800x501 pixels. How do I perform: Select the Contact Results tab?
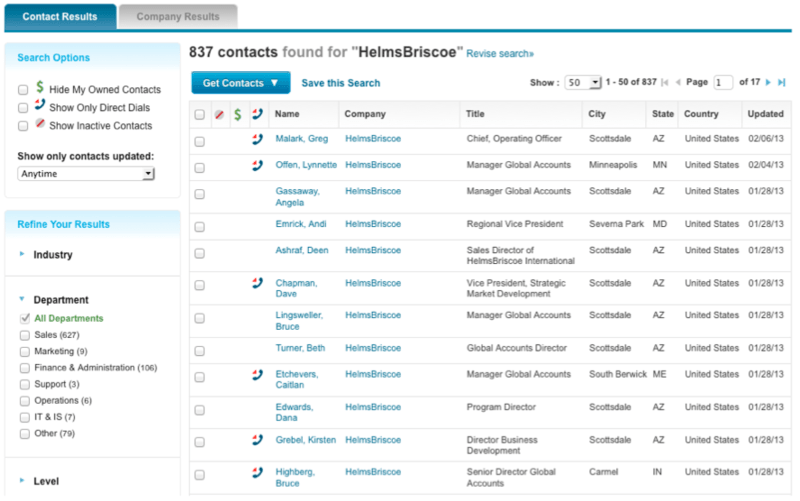pos(60,17)
